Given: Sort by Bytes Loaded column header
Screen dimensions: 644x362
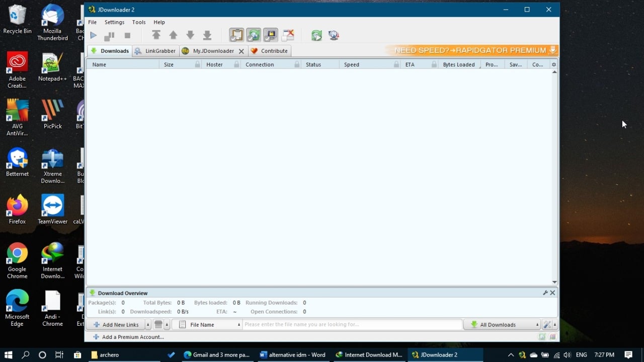Looking at the screenshot, I should [459, 64].
